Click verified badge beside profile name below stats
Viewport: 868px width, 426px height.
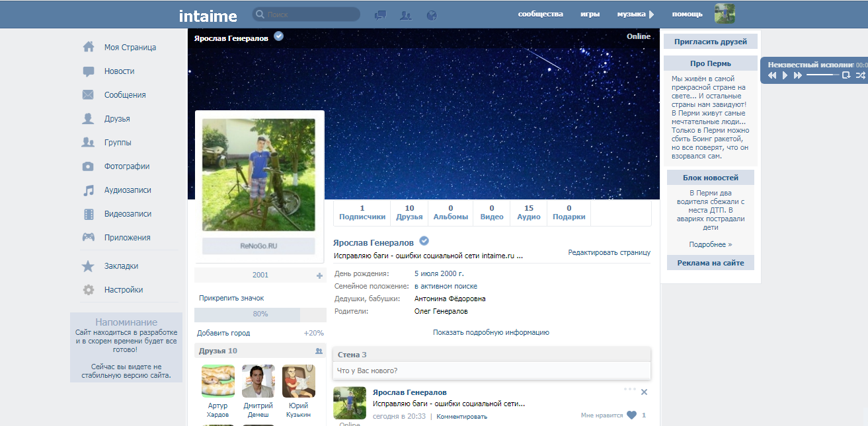[x=424, y=241]
